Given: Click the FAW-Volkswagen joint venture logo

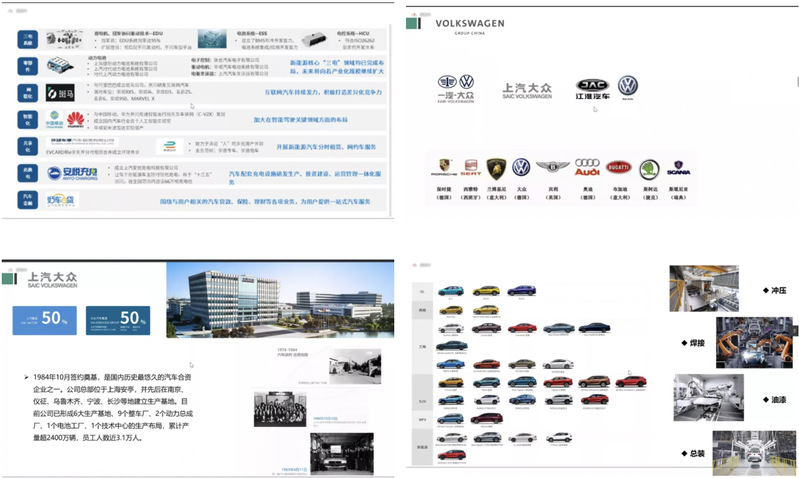Looking at the screenshot, I should 456,89.
